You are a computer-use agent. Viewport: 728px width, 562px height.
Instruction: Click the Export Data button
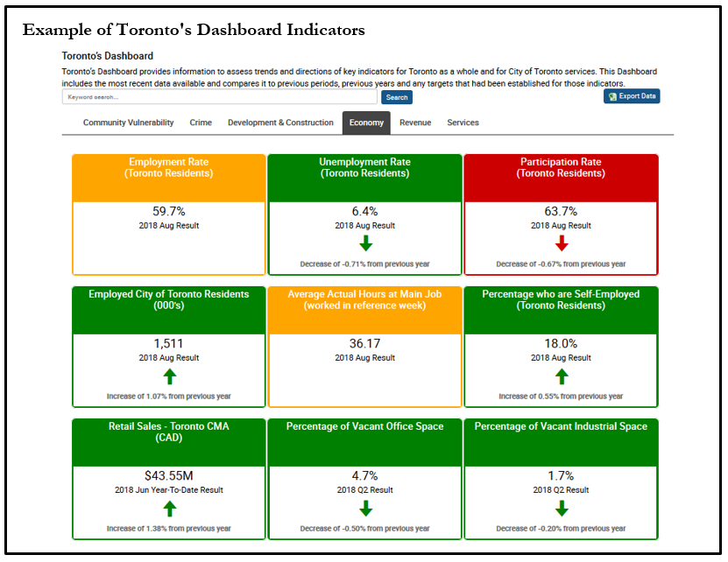[632, 96]
